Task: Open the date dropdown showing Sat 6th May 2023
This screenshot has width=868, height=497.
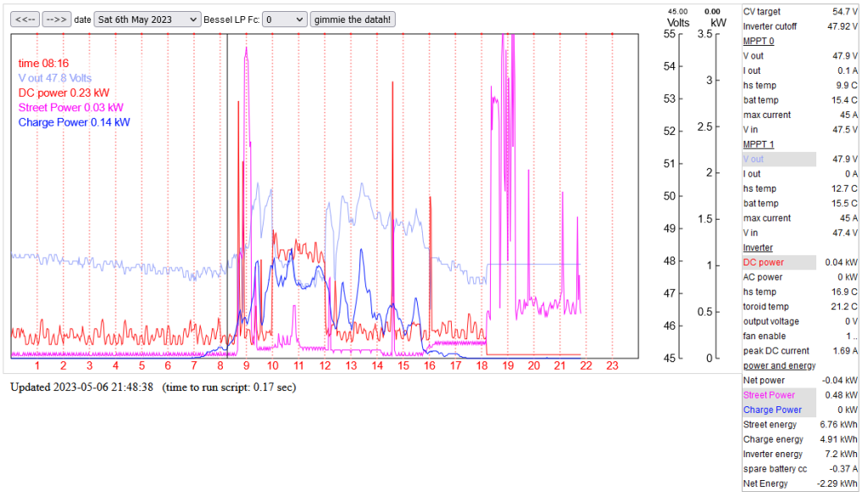Action: pos(147,19)
